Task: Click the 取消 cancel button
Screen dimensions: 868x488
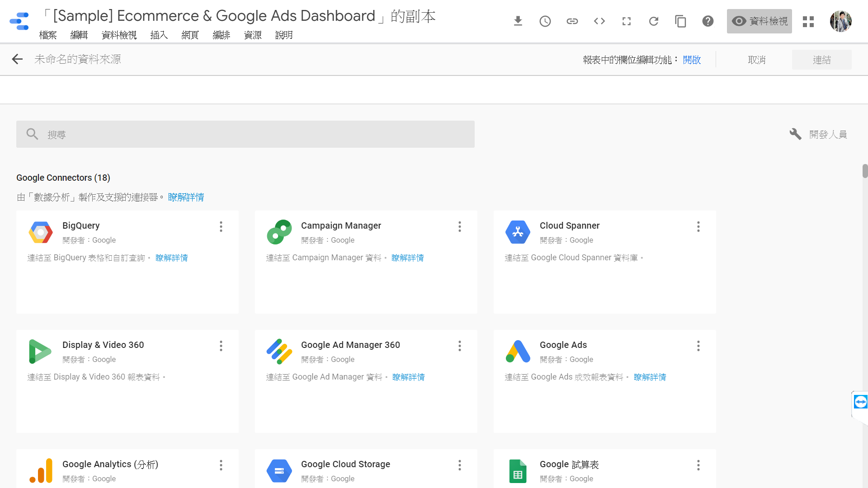Action: [757, 60]
